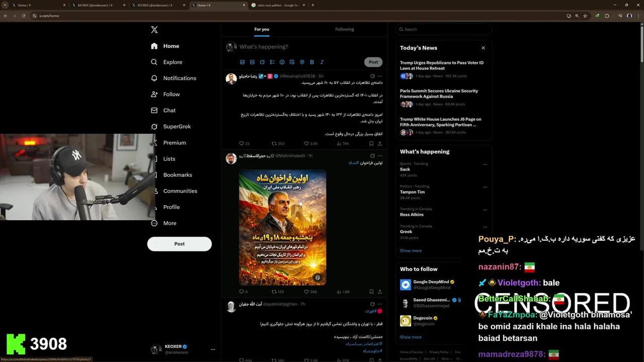The height and width of the screenshot is (362, 644).
Task: Open Chat from the sidebar
Action: pyautogui.click(x=163, y=110)
